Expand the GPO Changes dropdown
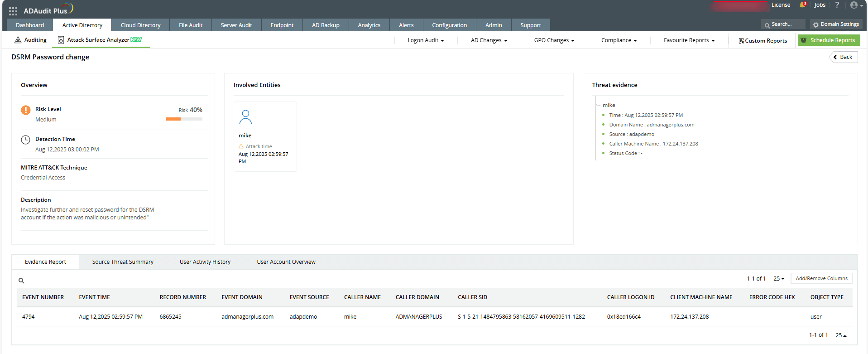868x354 pixels. [x=554, y=40]
